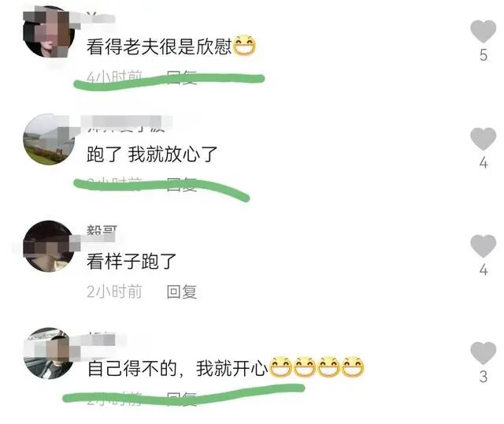Tap the heart beside '看样子跑了'
This screenshot has height=424, width=504.
click(483, 246)
